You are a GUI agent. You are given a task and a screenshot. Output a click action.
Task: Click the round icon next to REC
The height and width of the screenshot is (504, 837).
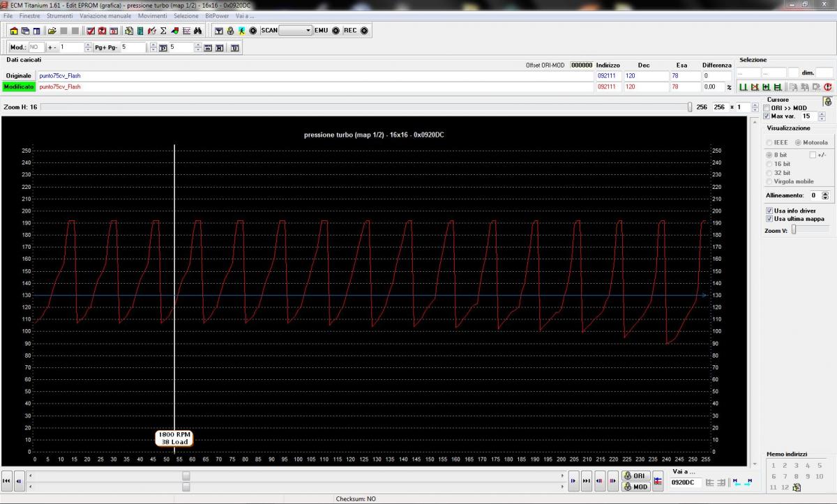(364, 31)
